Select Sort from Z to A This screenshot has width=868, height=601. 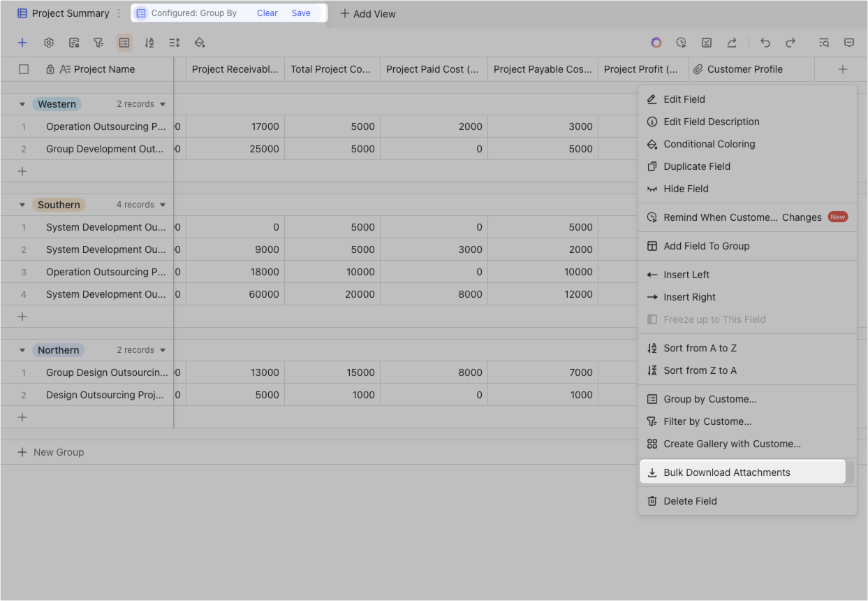[x=747, y=370]
